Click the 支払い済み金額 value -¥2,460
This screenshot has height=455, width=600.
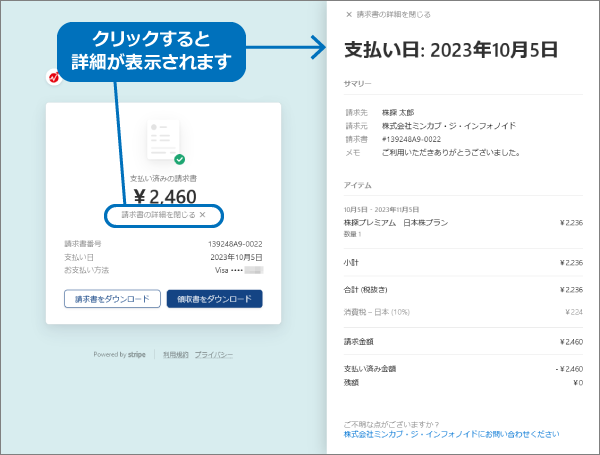569,369
